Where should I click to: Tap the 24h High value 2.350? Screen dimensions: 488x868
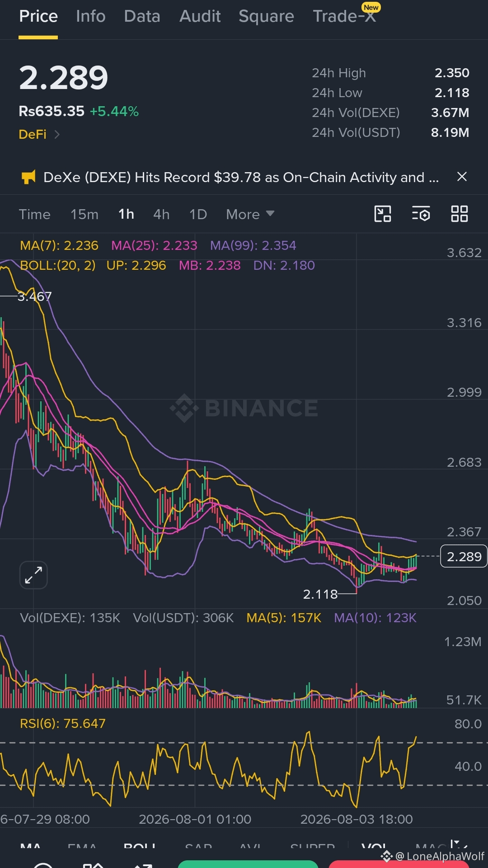(452, 73)
